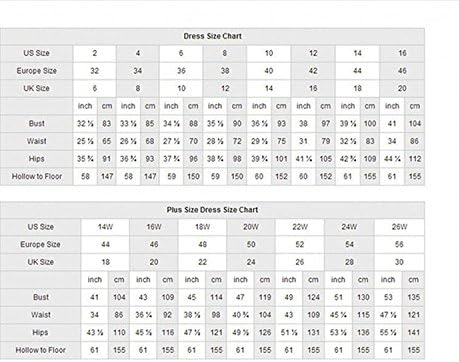Viewport: 459px width, 362px height.
Task: Click bust value 53 inch for 26W
Action: [x=388, y=297]
